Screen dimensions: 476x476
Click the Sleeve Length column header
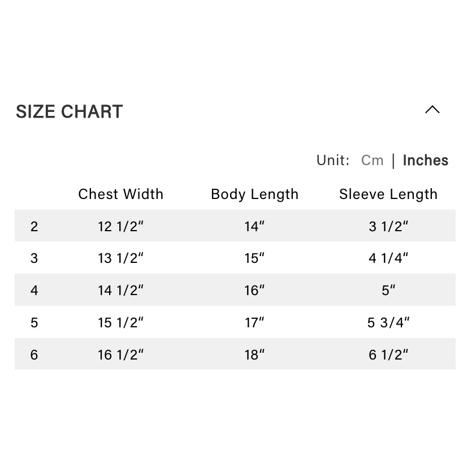[388, 194]
